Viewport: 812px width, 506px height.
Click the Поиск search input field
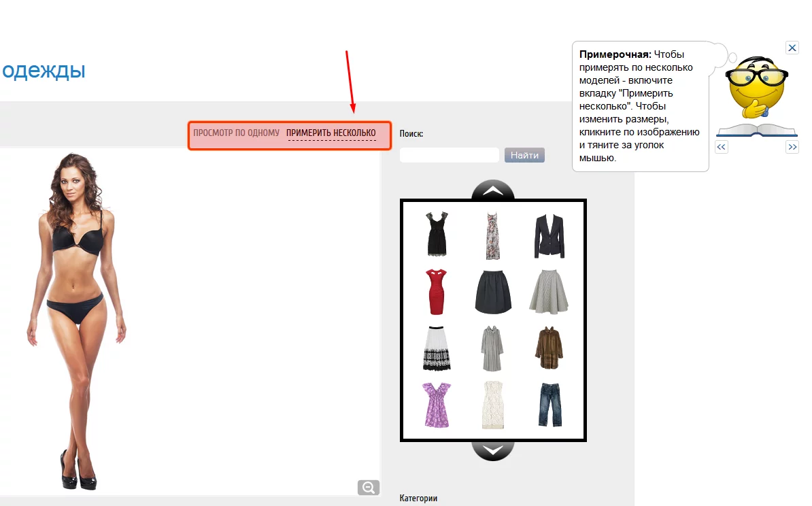click(450, 156)
